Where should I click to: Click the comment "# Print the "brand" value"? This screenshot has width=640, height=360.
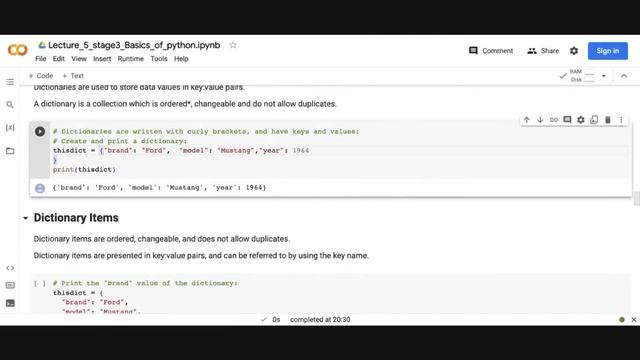(145, 283)
